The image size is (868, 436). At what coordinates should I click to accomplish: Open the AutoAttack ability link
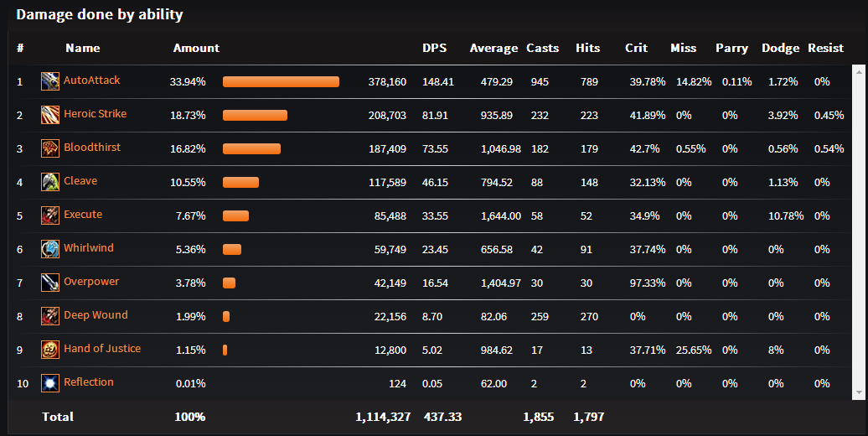(92, 80)
